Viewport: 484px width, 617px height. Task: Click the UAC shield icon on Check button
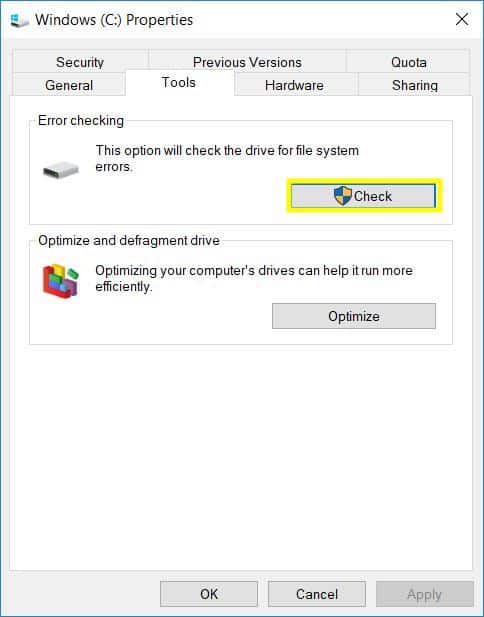(343, 196)
